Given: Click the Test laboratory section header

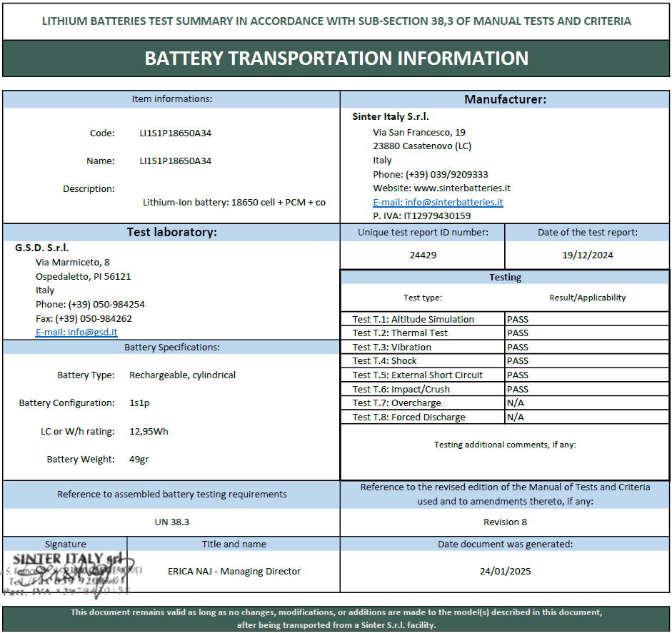Looking at the screenshot, I should click(x=171, y=233).
